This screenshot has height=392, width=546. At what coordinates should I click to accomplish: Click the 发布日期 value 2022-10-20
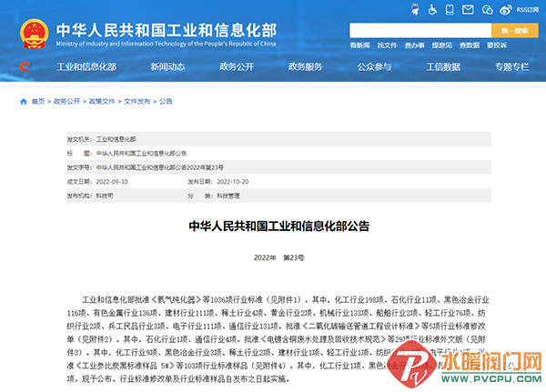click(x=233, y=182)
